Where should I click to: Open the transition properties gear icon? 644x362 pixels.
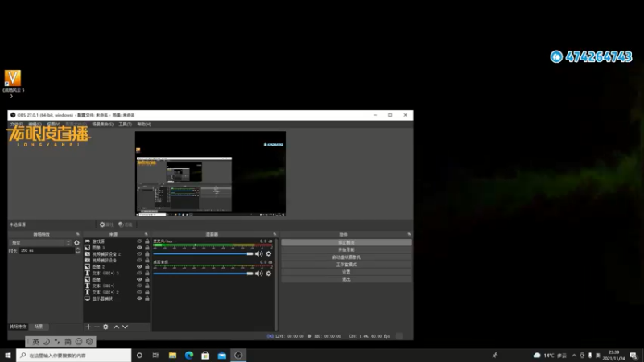76,243
